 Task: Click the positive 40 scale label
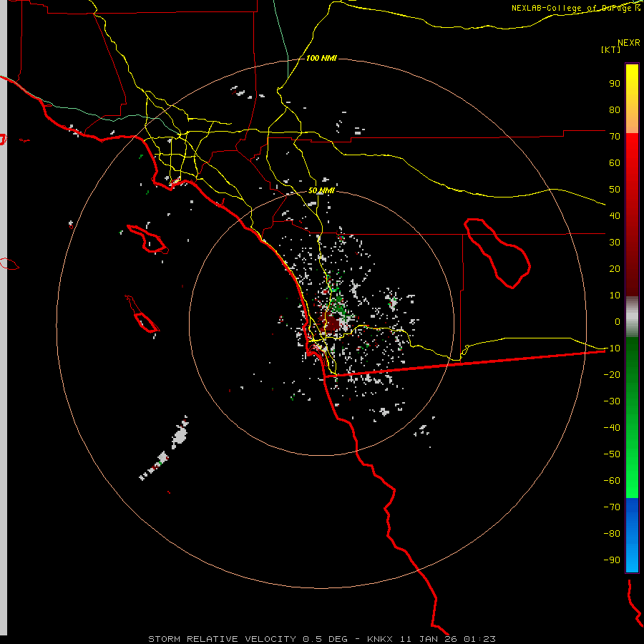(615, 215)
